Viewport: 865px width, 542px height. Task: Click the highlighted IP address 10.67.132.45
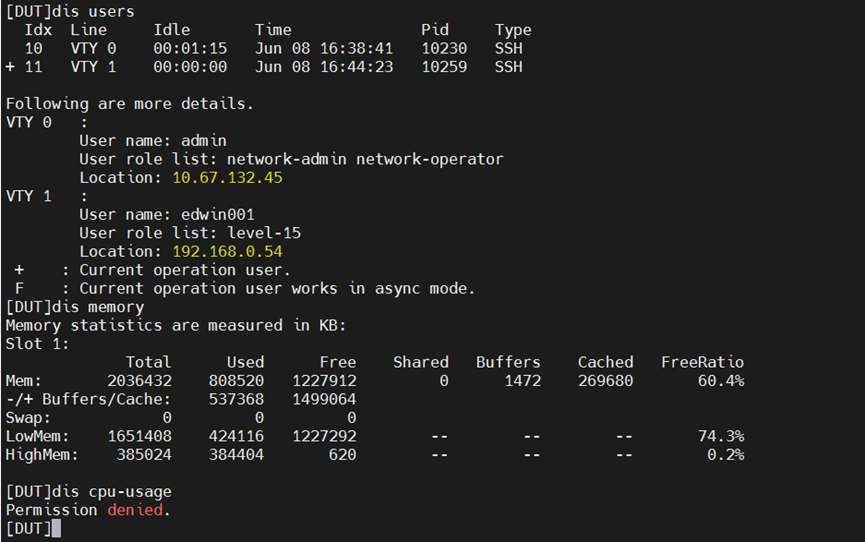227,178
